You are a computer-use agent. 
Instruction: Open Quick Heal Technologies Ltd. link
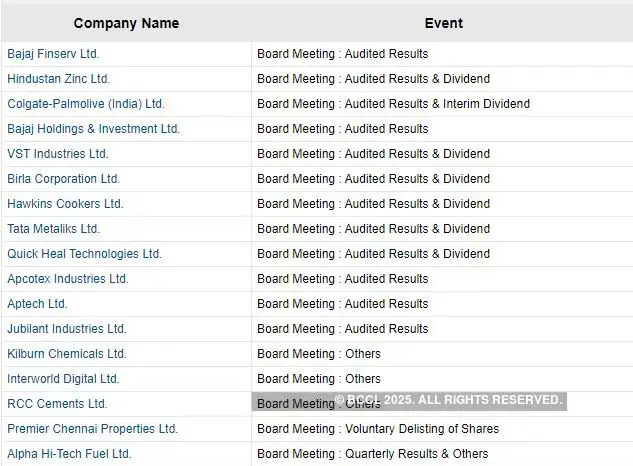[84, 254]
